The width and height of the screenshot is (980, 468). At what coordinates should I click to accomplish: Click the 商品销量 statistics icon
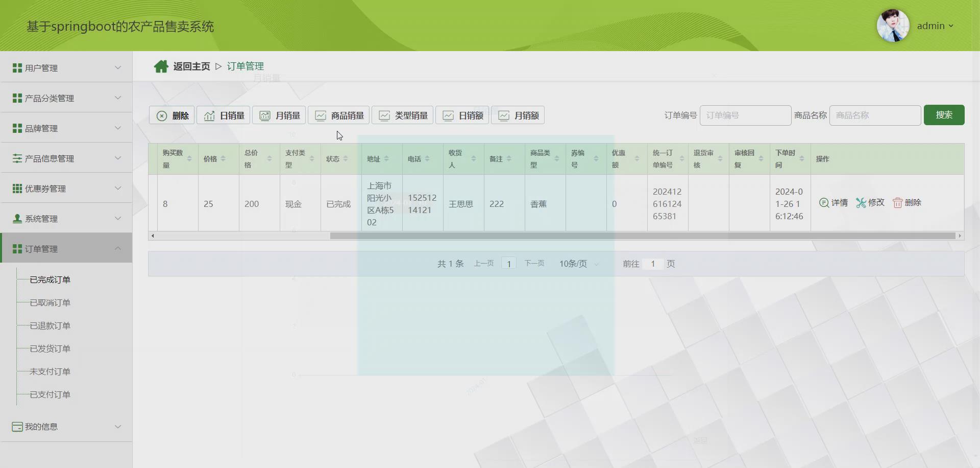(321, 115)
